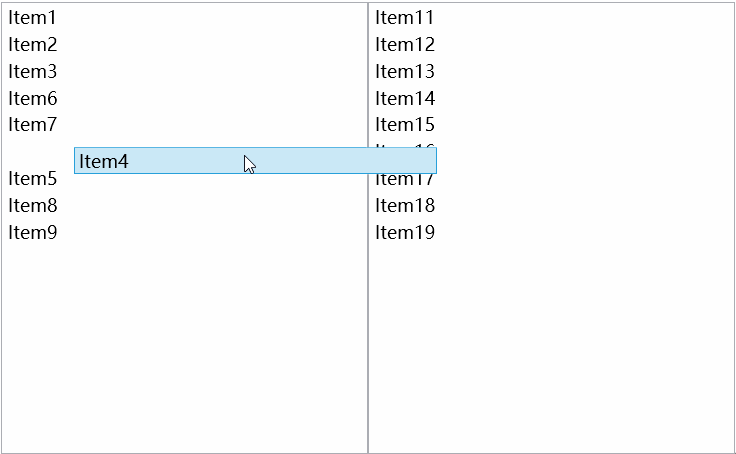Click empty area below Item9
Viewport: 736px width, 454px height.
(x=184, y=347)
